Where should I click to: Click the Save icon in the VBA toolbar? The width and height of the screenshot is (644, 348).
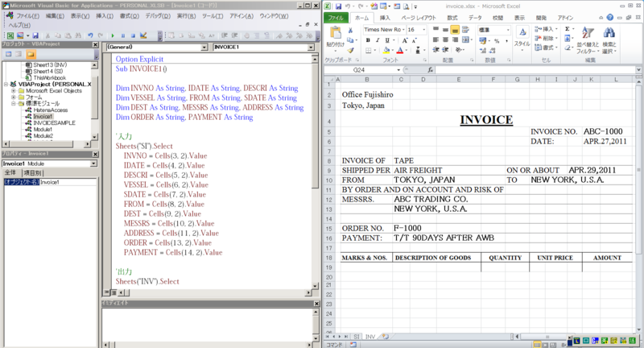point(35,35)
